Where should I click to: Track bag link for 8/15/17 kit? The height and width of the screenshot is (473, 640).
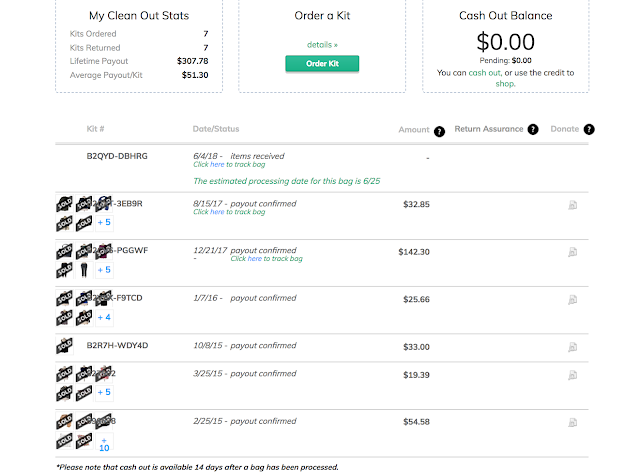[229, 212]
